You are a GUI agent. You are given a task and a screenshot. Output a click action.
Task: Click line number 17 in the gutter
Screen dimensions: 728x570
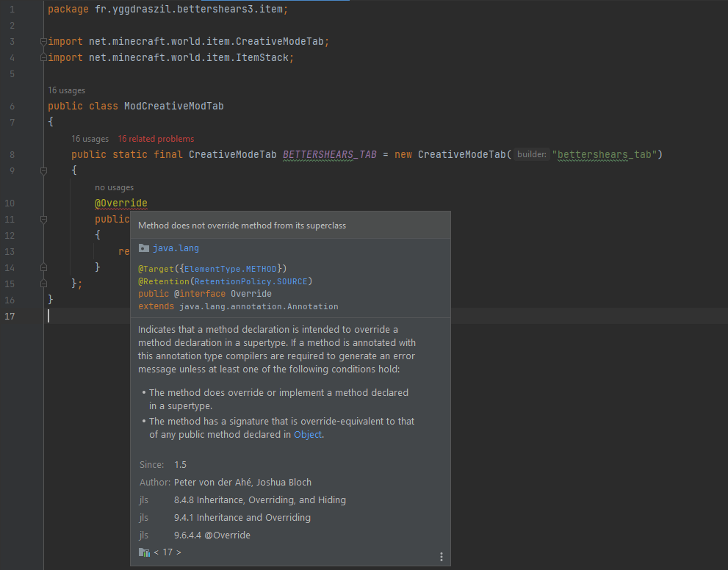10,316
